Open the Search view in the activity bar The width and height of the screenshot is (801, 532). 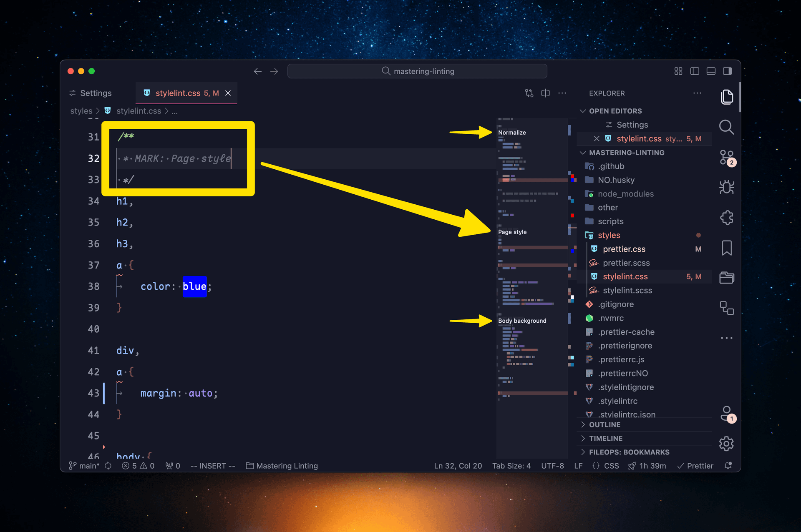[727, 127]
